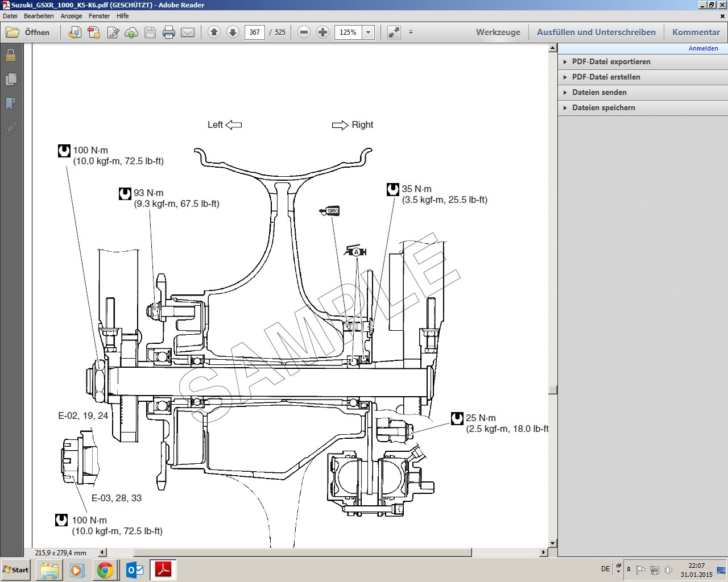The image size is (728, 582).
Task: Click the page number input field
Action: click(254, 32)
